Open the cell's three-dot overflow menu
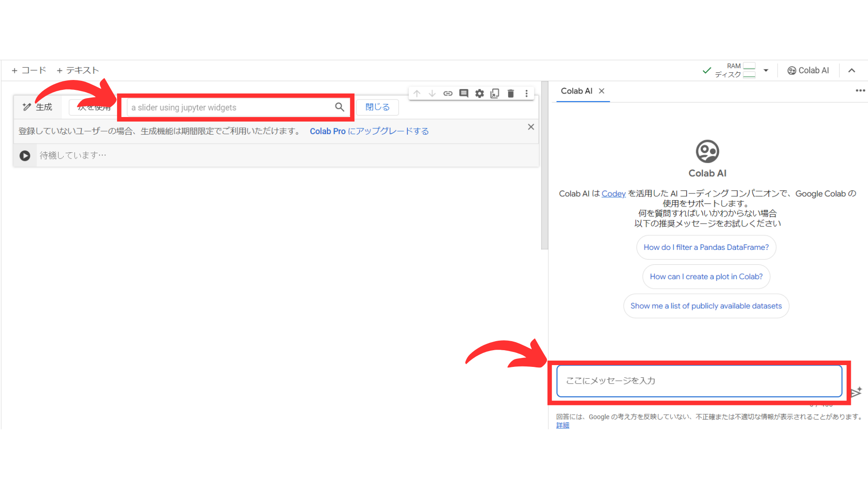The height and width of the screenshot is (488, 868). (x=526, y=94)
